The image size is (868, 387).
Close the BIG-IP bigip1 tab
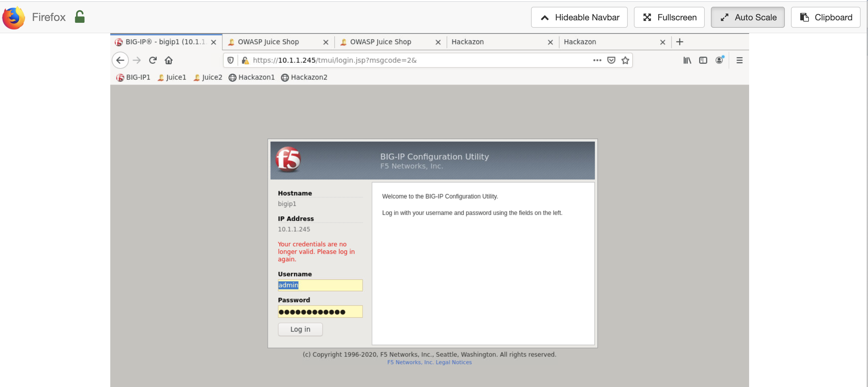213,42
